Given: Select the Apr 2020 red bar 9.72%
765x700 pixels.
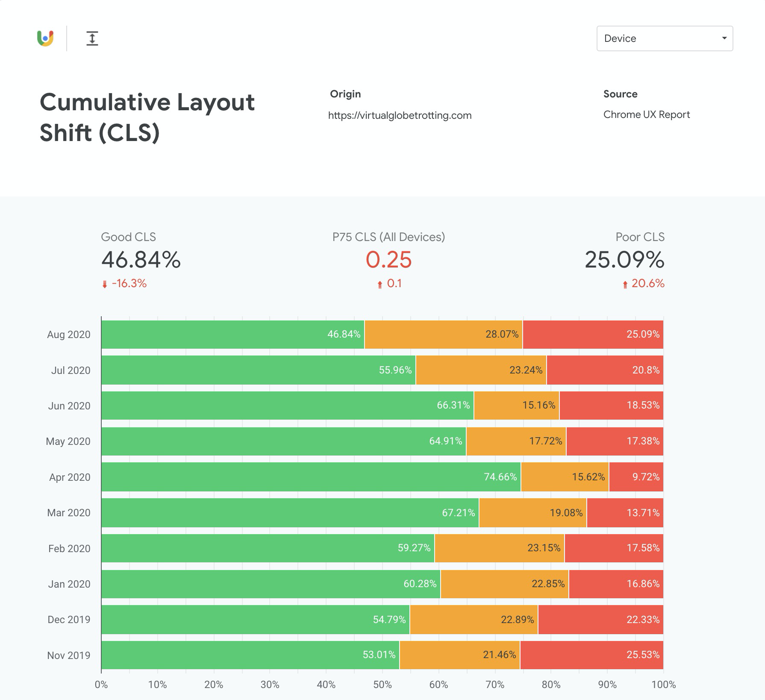Looking at the screenshot, I should coord(636,477).
